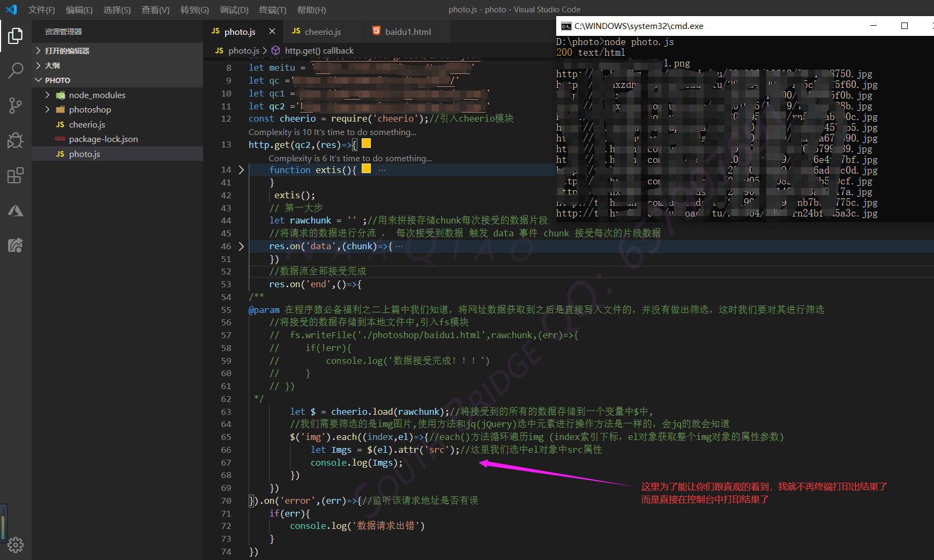Expand the folded ellipsis after (chunk)=>{

(399, 247)
